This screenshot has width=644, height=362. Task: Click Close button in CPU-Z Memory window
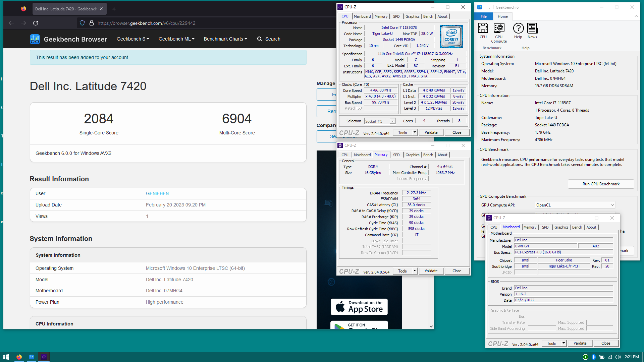457,271
